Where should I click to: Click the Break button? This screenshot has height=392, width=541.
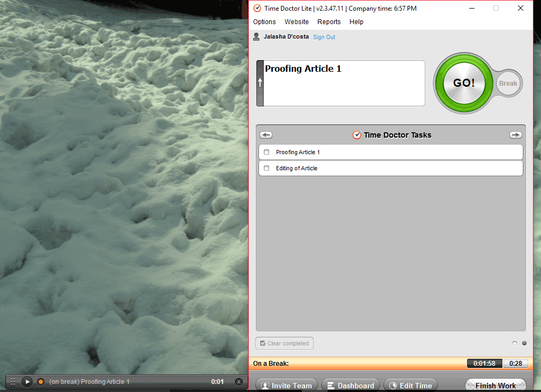(509, 84)
